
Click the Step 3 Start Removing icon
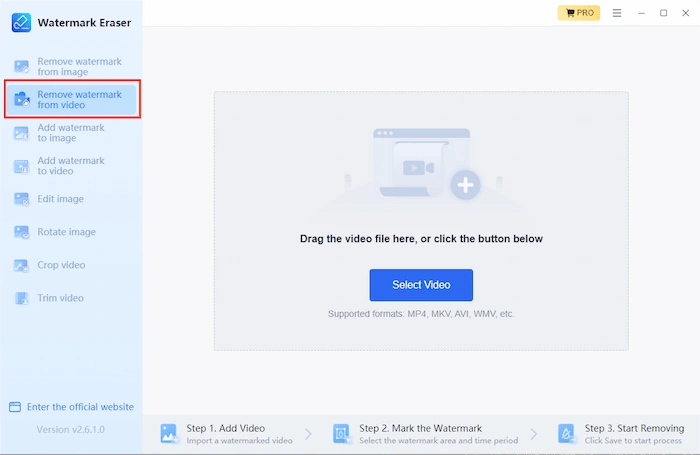[567, 433]
